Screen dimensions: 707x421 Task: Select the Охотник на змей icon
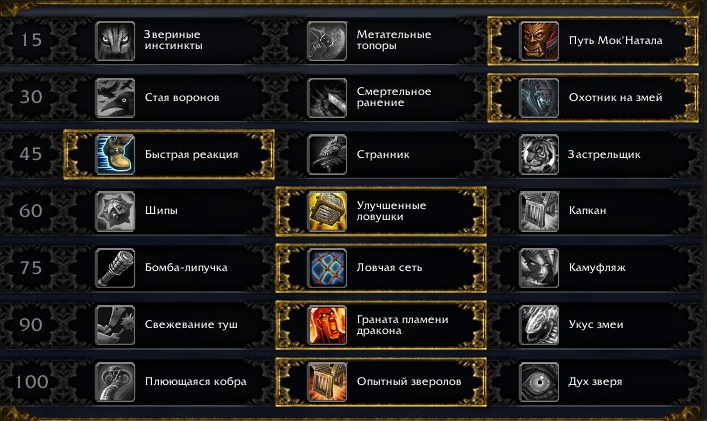[539, 98]
